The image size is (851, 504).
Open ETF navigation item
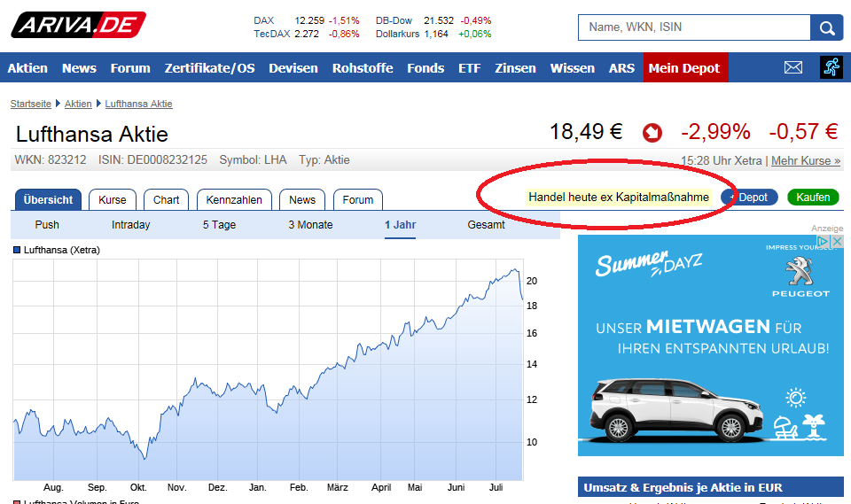(470, 68)
